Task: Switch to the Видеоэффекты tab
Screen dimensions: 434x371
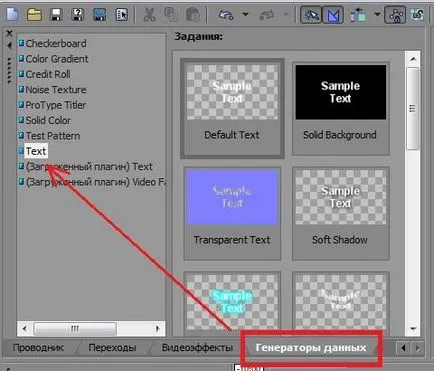Action: click(197, 348)
